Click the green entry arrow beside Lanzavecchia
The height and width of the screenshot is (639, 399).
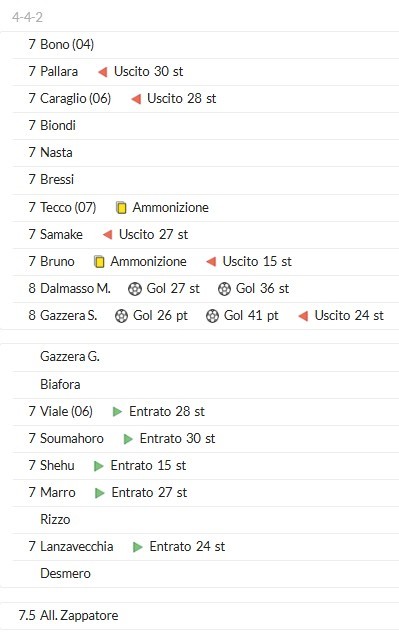[138, 547]
